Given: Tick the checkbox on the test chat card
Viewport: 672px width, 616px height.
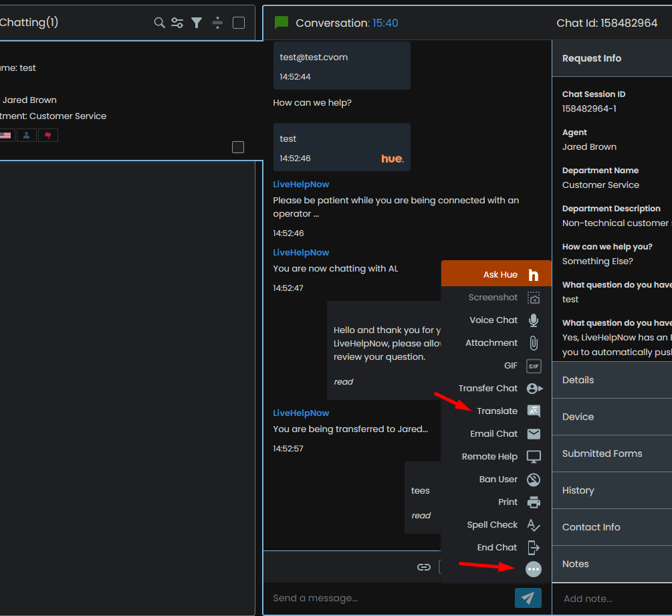Looking at the screenshot, I should coord(238,147).
